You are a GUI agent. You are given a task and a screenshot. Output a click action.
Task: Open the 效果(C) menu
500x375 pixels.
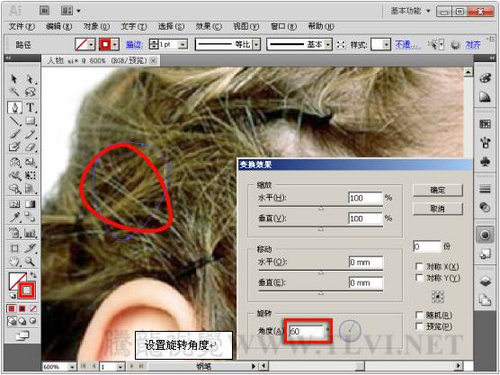pyautogui.click(x=209, y=26)
